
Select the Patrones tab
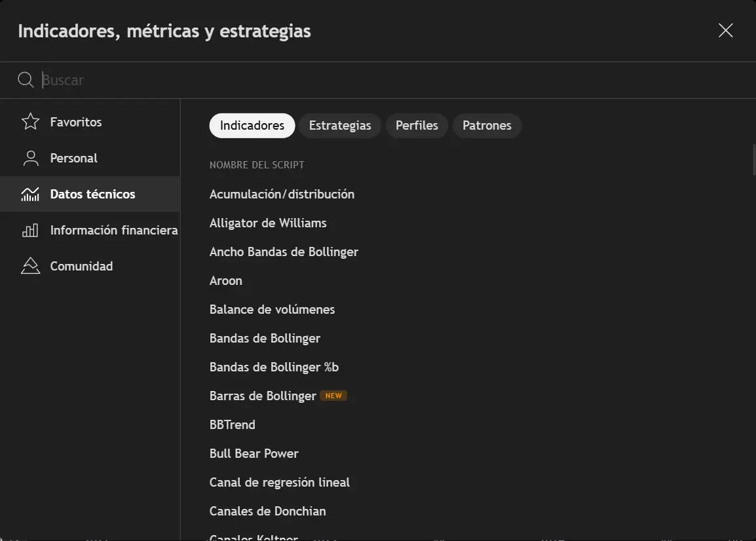(x=487, y=125)
